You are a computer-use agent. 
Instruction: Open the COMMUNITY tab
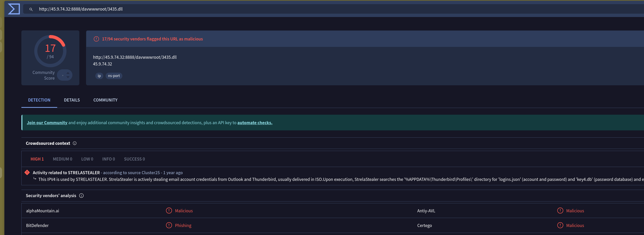click(105, 100)
